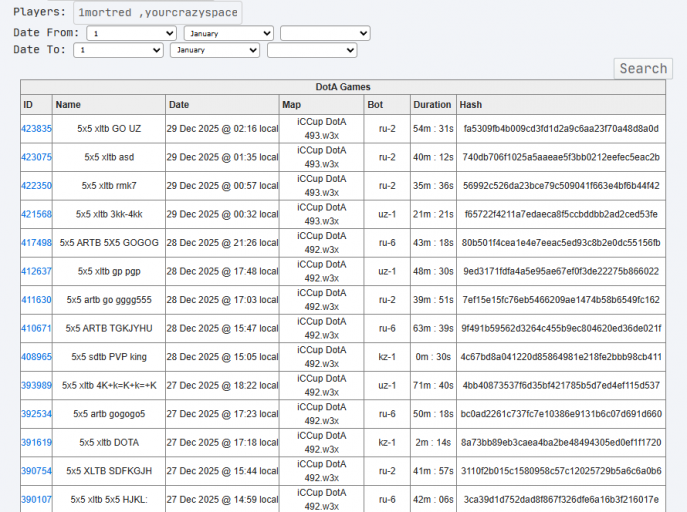The height and width of the screenshot is (512, 687).
Task: Click duration '71m : 40s'
Action: coord(433,385)
